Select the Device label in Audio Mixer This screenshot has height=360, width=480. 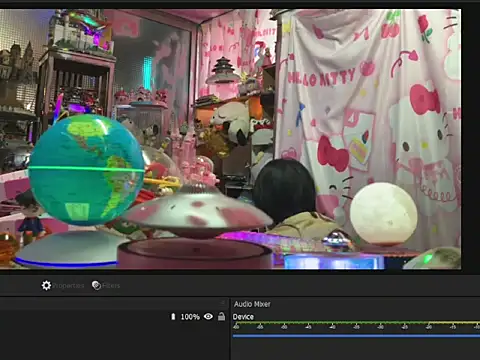click(243, 317)
